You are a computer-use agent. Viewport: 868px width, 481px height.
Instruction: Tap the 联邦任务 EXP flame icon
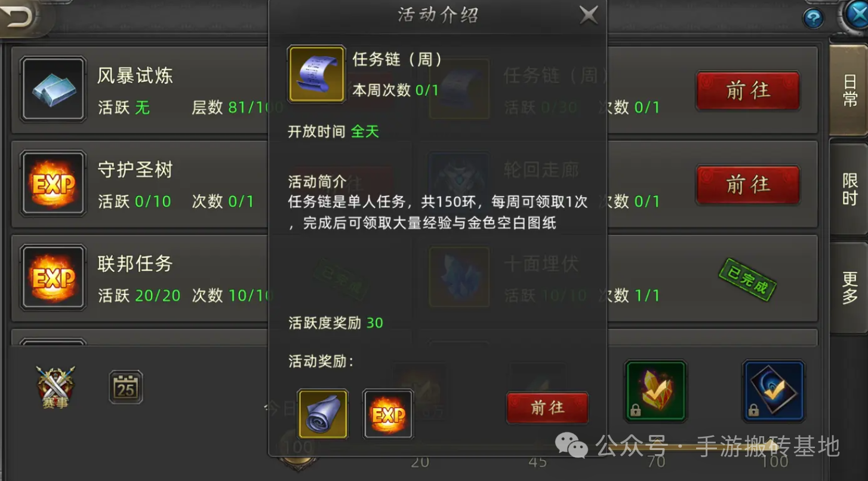[53, 277]
